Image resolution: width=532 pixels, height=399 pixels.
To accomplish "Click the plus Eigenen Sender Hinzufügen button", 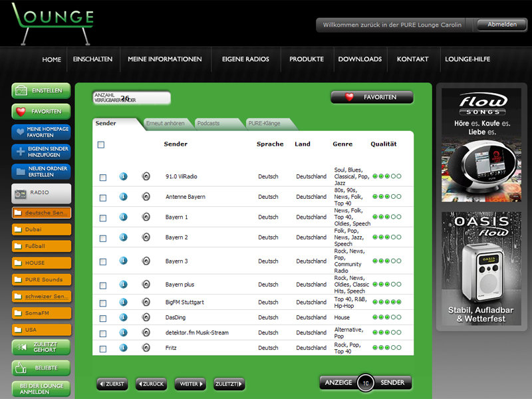I will pyautogui.click(x=41, y=152).
